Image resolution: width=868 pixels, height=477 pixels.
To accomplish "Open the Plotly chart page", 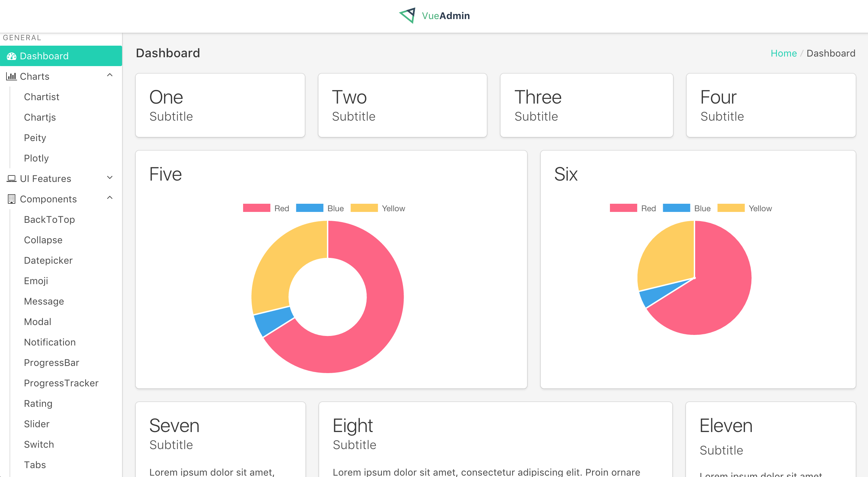I will point(36,158).
